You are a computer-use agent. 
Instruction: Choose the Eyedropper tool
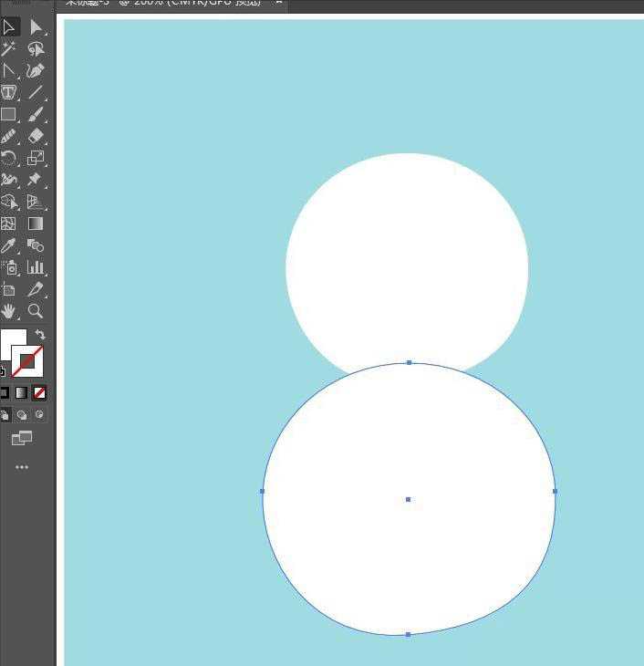tap(9, 245)
